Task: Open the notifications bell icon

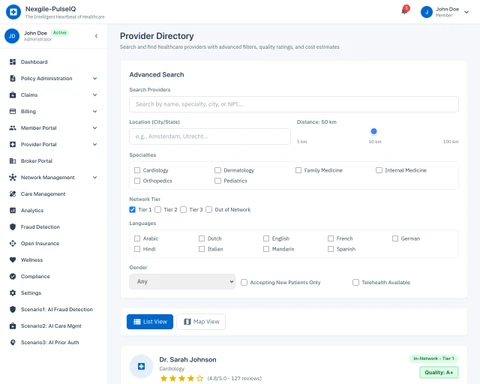Action: click(404, 11)
